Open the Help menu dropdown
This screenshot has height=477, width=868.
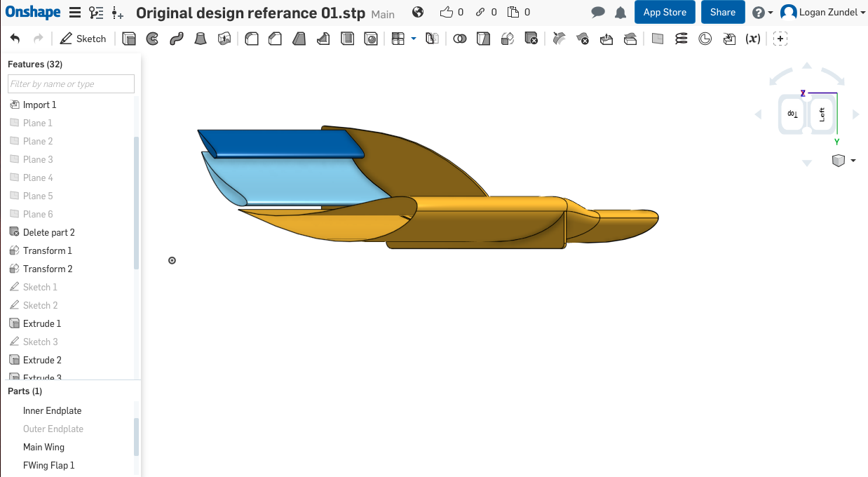762,13
